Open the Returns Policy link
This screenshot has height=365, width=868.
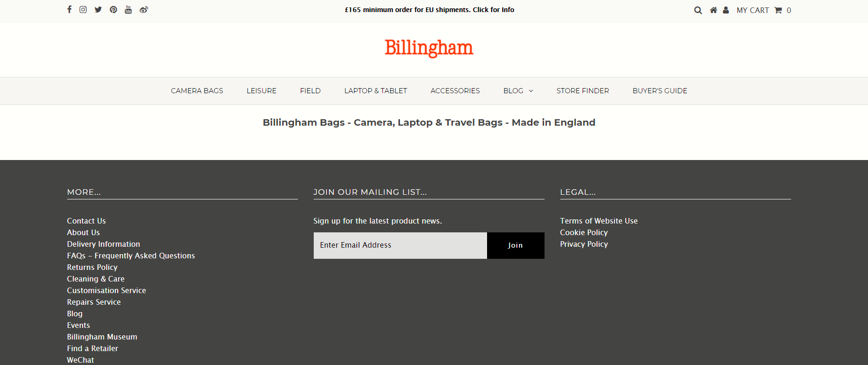tap(92, 267)
